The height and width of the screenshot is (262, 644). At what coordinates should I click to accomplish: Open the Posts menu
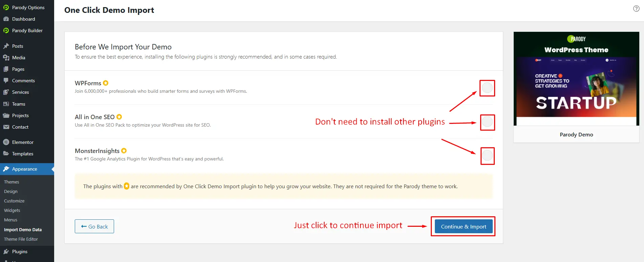point(27,46)
